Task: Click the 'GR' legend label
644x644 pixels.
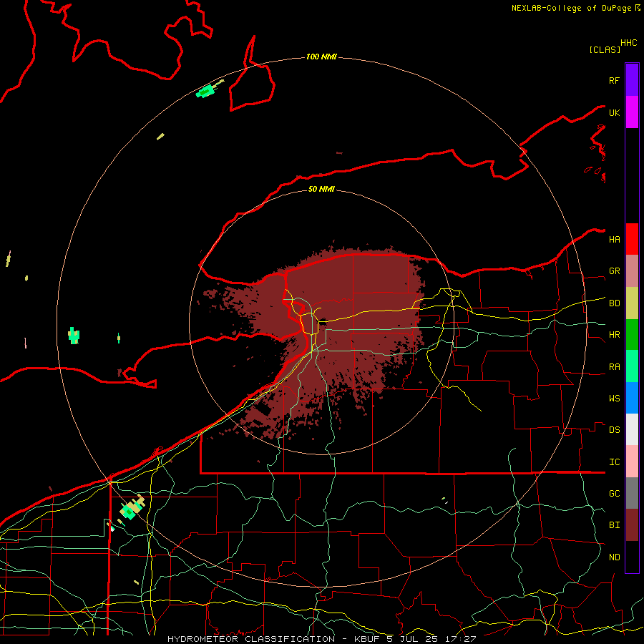Action: point(614,271)
